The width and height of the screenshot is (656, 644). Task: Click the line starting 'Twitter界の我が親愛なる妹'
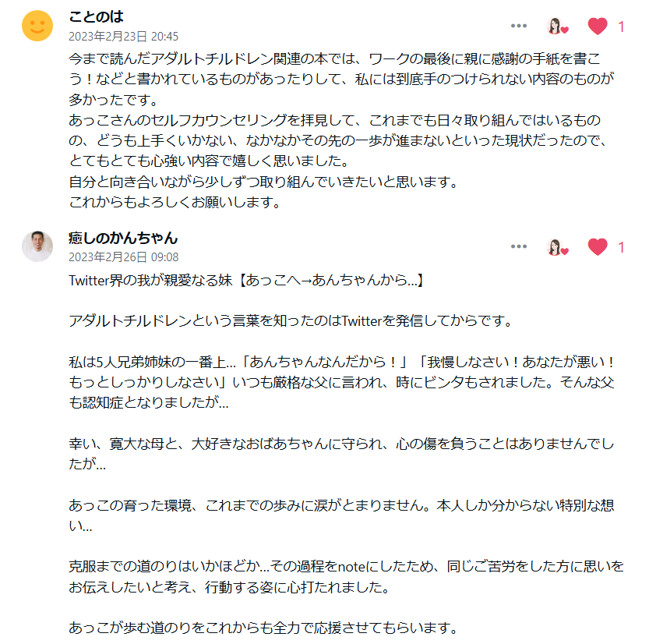click(246, 280)
